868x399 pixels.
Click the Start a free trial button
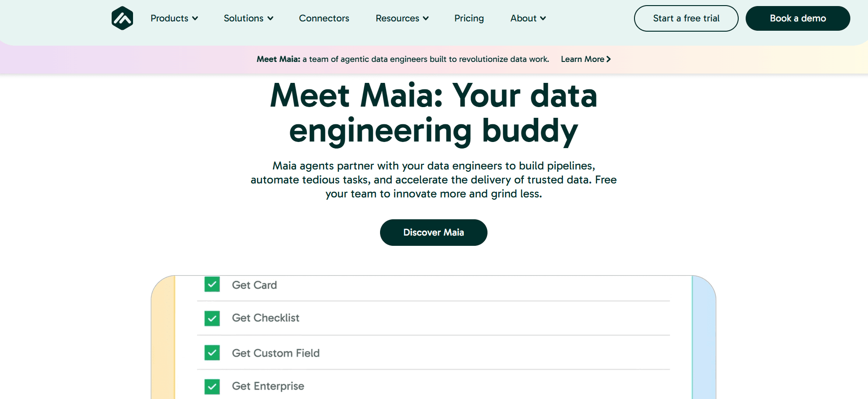[686, 18]
